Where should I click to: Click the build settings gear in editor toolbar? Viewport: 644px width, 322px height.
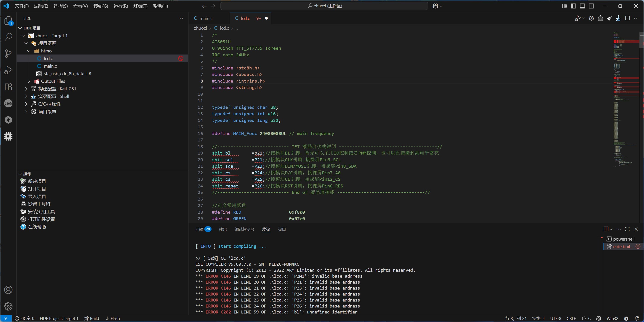pos(591,18)
